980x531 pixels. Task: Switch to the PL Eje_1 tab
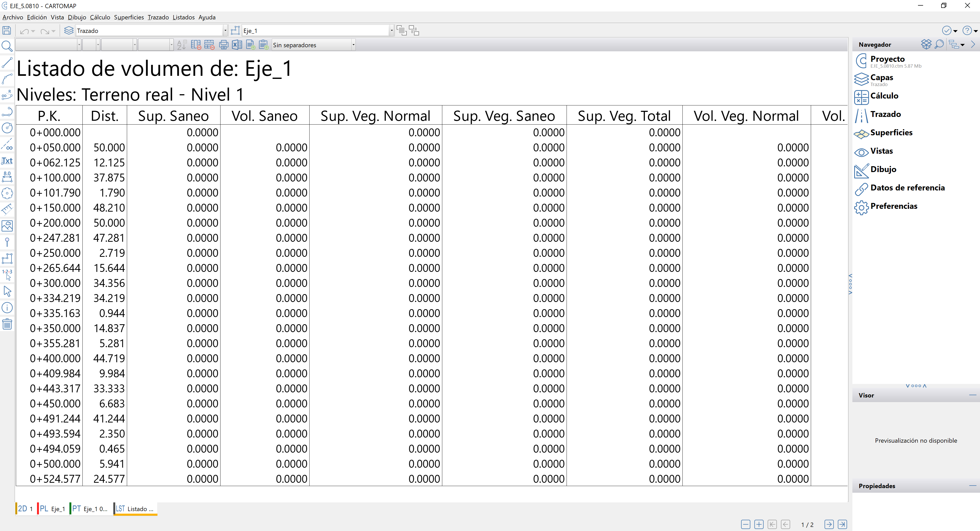(52, 509)
